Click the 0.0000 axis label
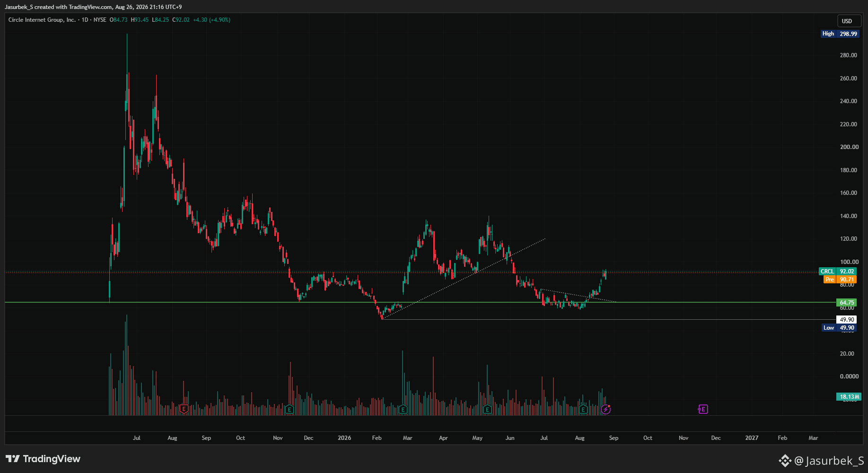 pos(849,377)
